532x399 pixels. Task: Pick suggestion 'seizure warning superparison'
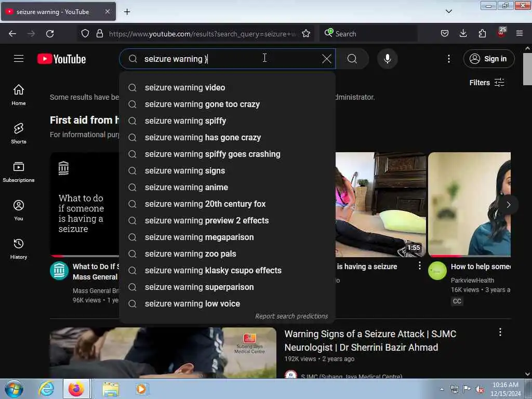[x=228, y=287]
